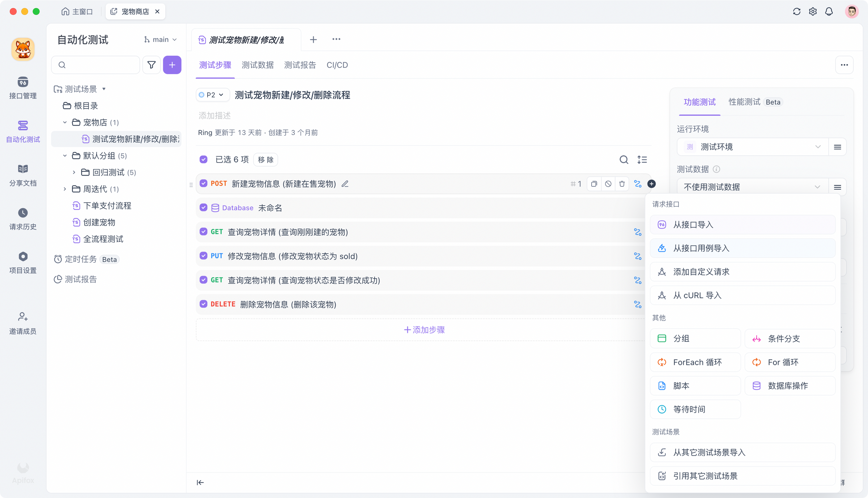Screen dimensions: 868x498
Task: Toggle the 已选 6 项 master checkbox
Action: (203, 159)
